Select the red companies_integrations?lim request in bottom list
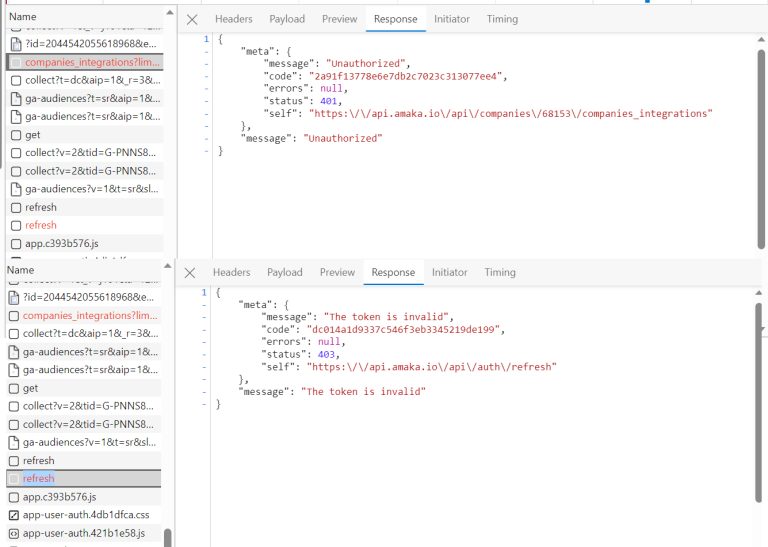The image size is (768, 547). coord(83,316)
